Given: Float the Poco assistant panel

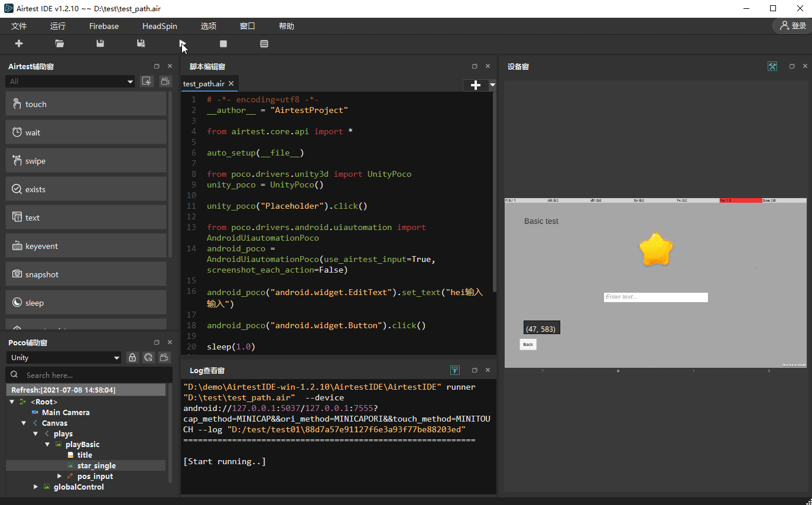Looking at the screenshot, I should [x=157, y=342].
